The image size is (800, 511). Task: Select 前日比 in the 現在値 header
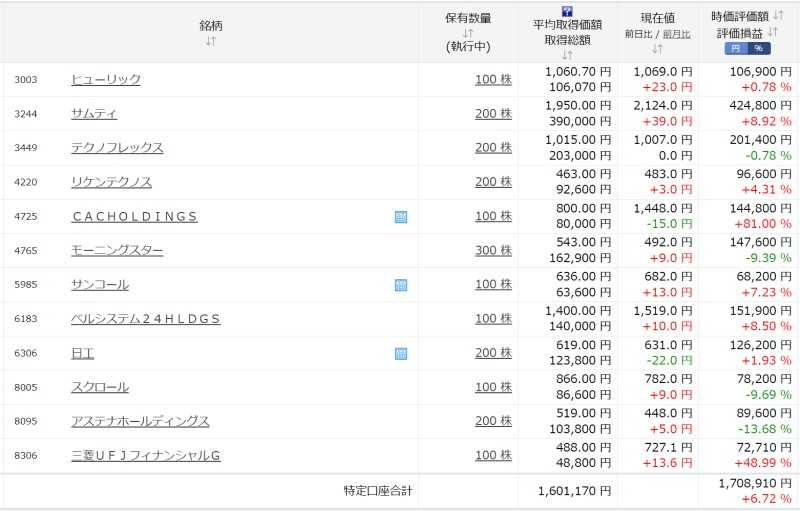pyautogui.click(x=638, y=34)
